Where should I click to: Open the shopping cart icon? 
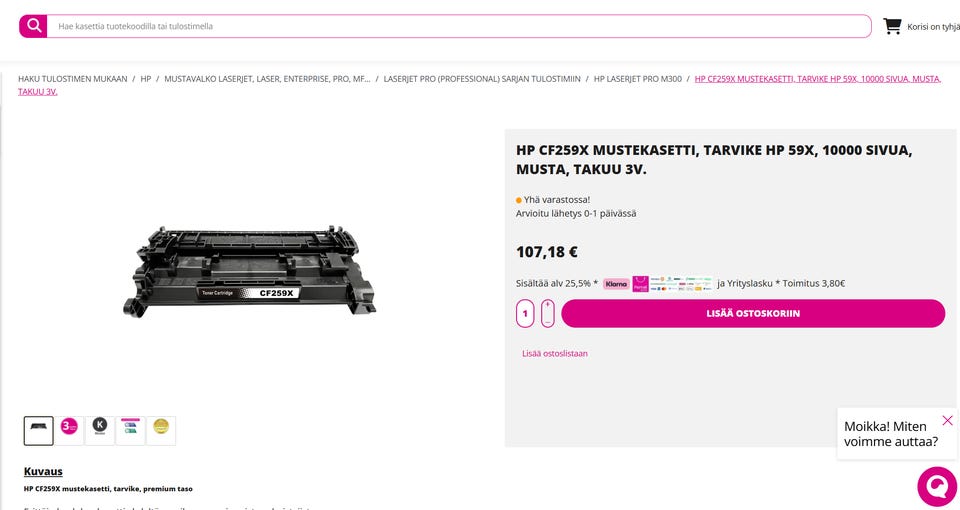click(x=892, y=26)
